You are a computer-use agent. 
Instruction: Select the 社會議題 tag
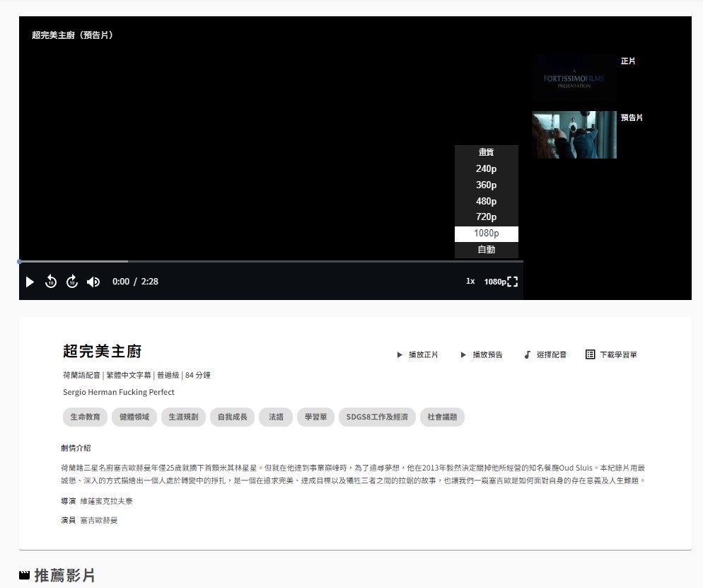[x=442, y=417]
